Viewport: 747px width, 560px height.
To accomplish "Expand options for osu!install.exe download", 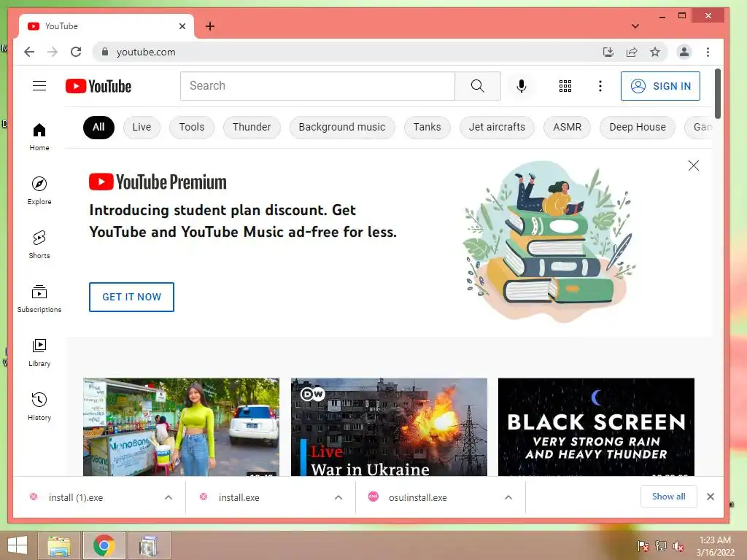I will coord(508,497).
